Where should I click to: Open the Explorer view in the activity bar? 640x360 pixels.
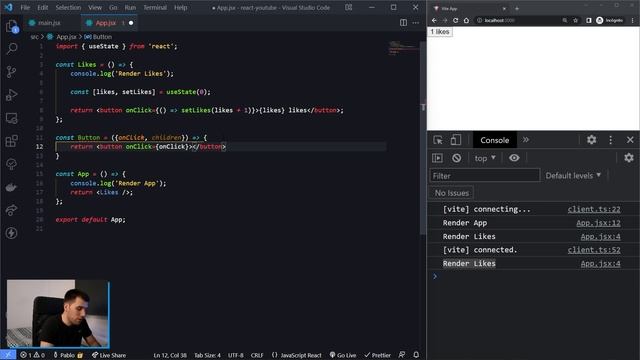pos(12,27)
